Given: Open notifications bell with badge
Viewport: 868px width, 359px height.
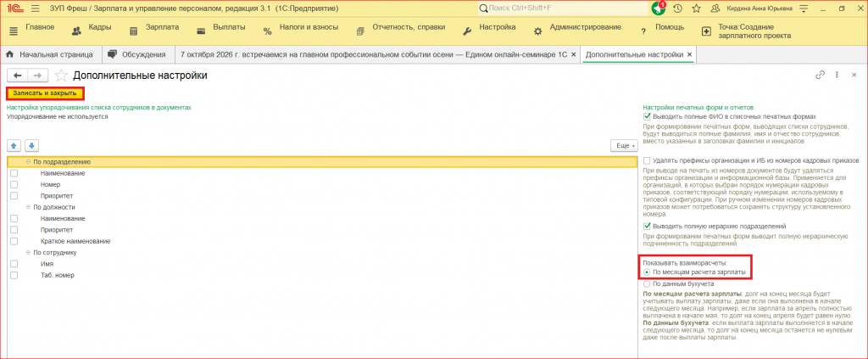Looking at the screenshot, I should 657,8.
